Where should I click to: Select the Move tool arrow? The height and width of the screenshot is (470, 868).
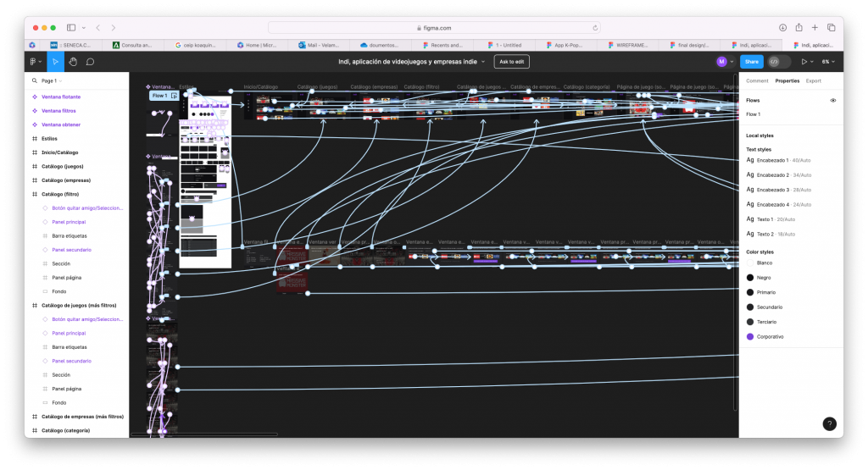pos(55,62)
